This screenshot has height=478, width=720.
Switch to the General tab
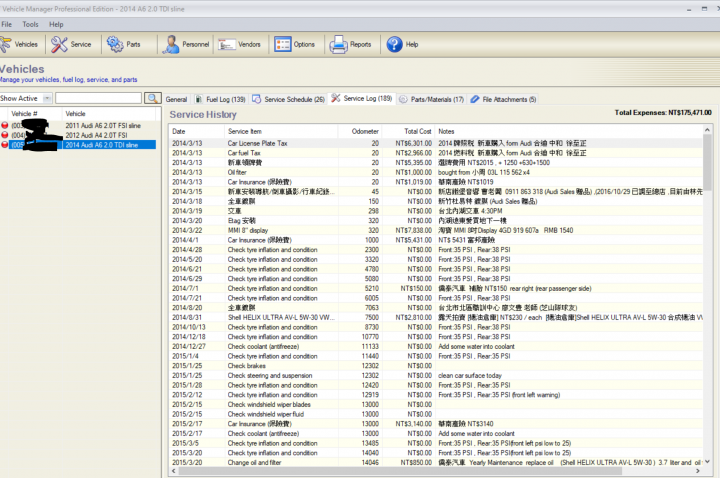tap(176, 99)
